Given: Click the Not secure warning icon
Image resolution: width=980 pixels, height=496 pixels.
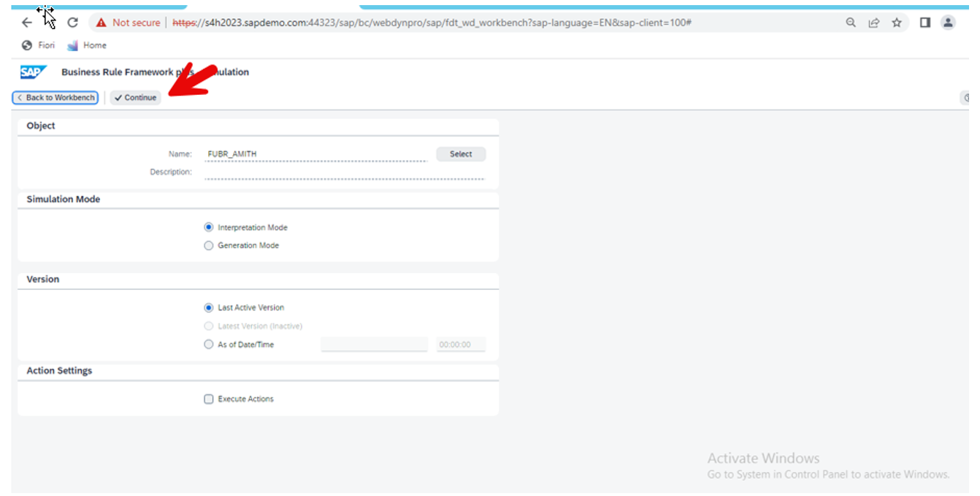Looking at the screenshot, I should tap(101, 23).
